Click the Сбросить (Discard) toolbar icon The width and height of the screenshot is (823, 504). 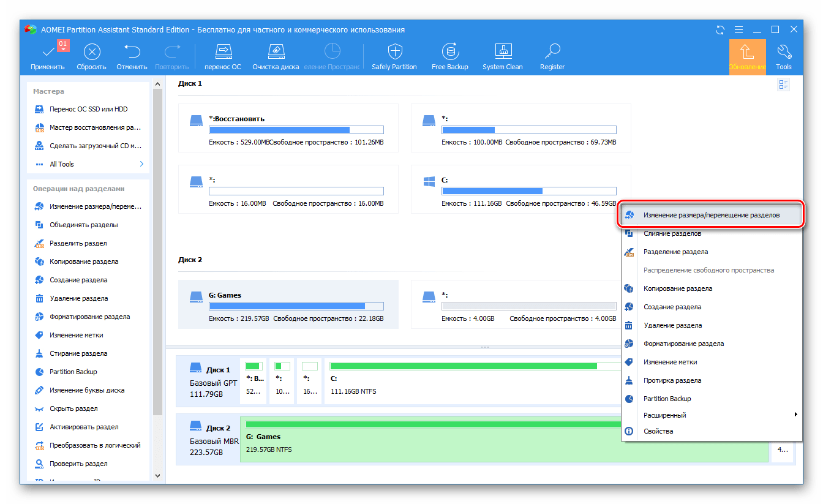click(91, 52)
